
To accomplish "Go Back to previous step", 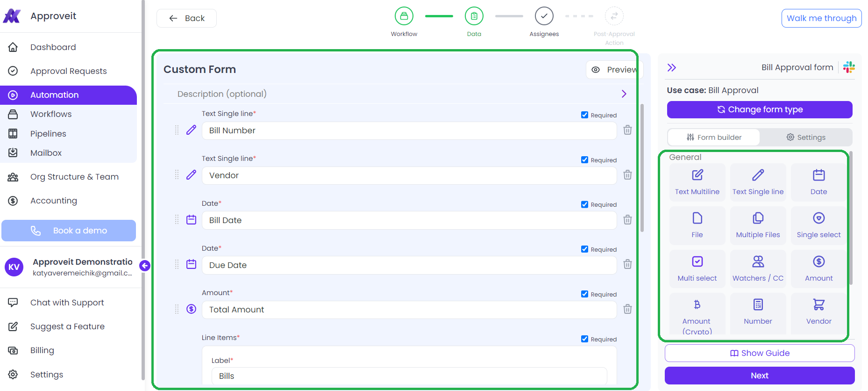I will 186,18.
